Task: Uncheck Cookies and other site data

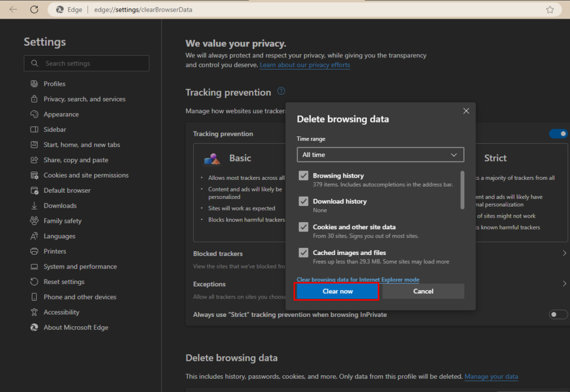Action: tap(303, 227)
